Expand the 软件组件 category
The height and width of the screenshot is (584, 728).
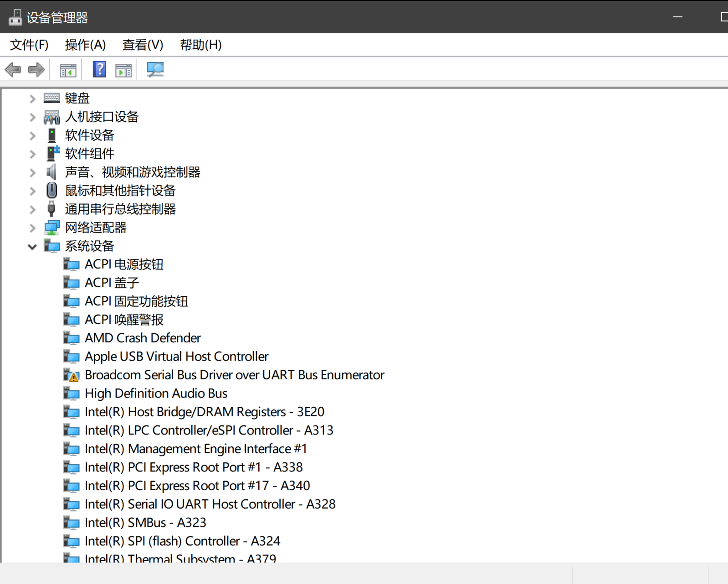click(x=32, y=154)
